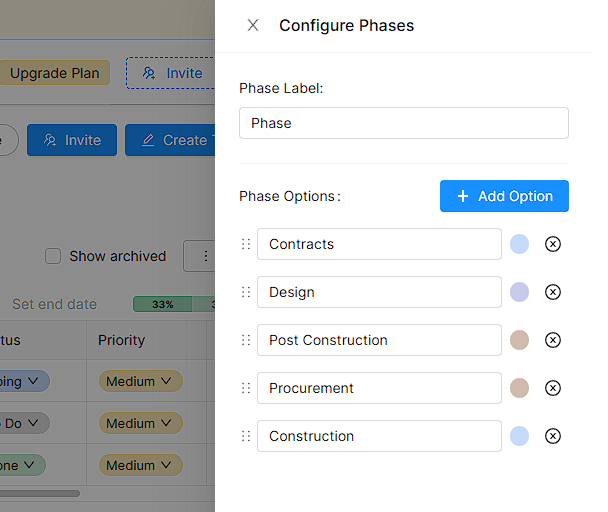Click the drag handle beside Design
Viewport: 608px width, 512px height.
pos(246,292)
